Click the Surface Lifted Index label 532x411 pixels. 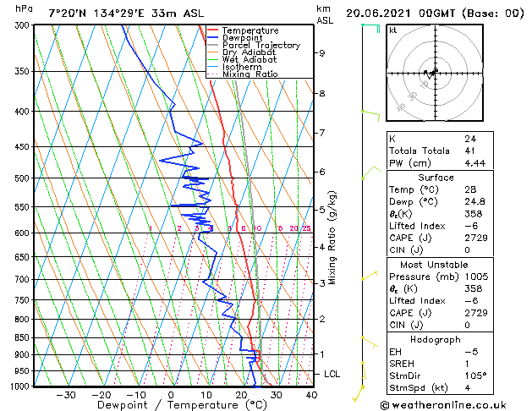tap(417, 226)
